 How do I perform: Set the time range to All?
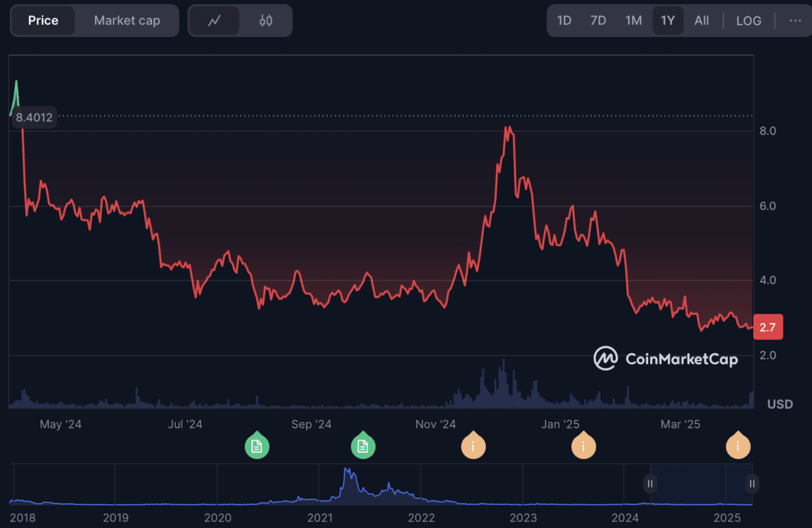702,21
